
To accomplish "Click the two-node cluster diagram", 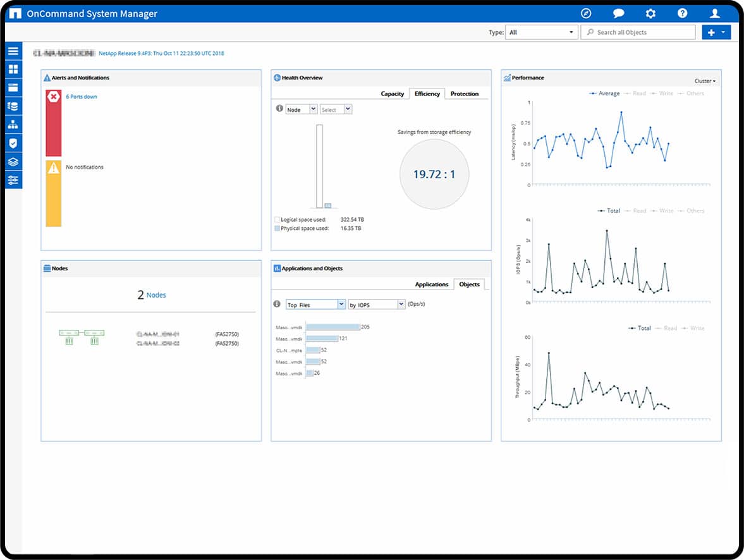I will click(x=82, y=336).
